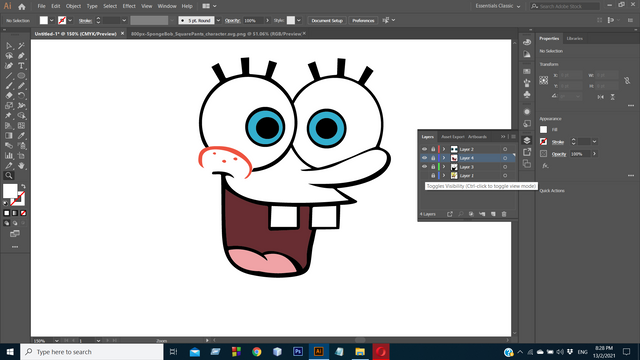The image size is (640, 360).
Task: Select the Type tool
Action: tap(21, 66)
